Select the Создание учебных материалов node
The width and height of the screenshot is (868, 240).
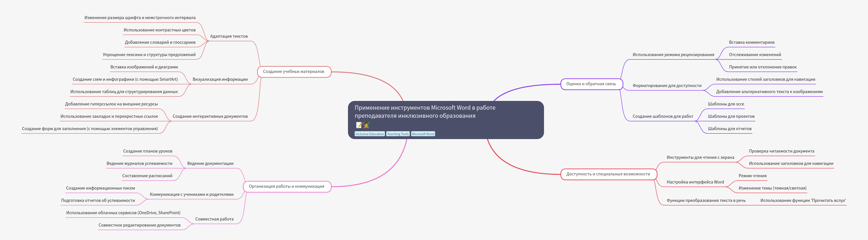pos(294,72)
